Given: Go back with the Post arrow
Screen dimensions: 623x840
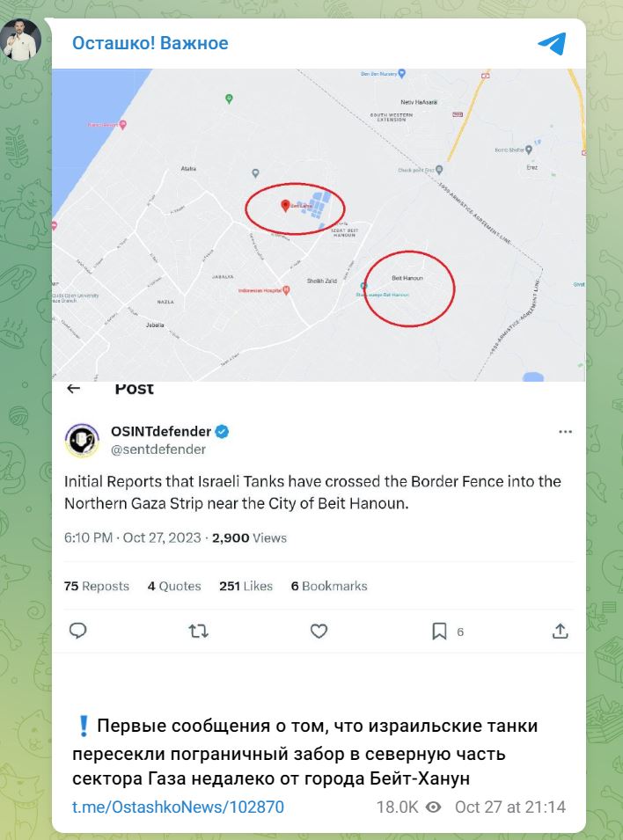Looking at the screenshot, I should (73, 389).
